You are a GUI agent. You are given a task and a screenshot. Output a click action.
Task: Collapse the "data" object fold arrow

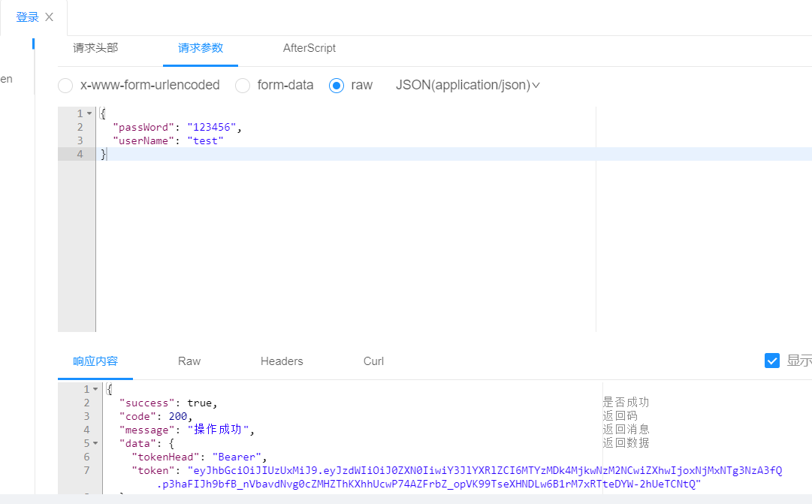point(96,443)
